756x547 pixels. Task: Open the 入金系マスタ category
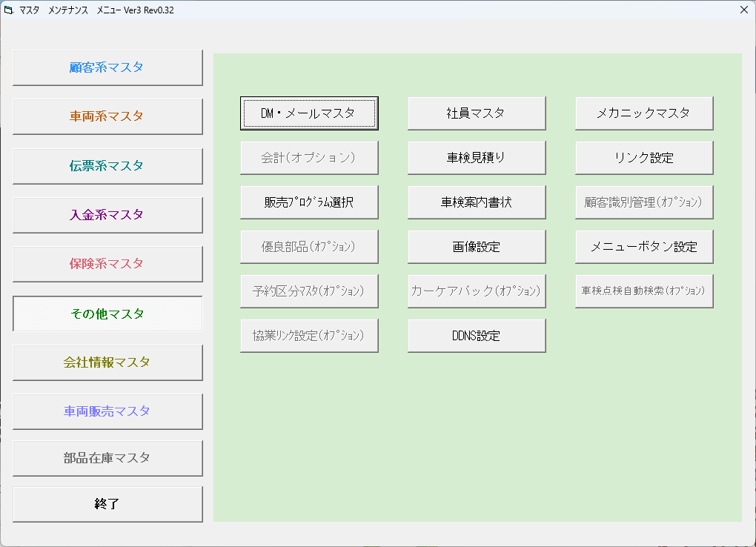click(107, 215)
